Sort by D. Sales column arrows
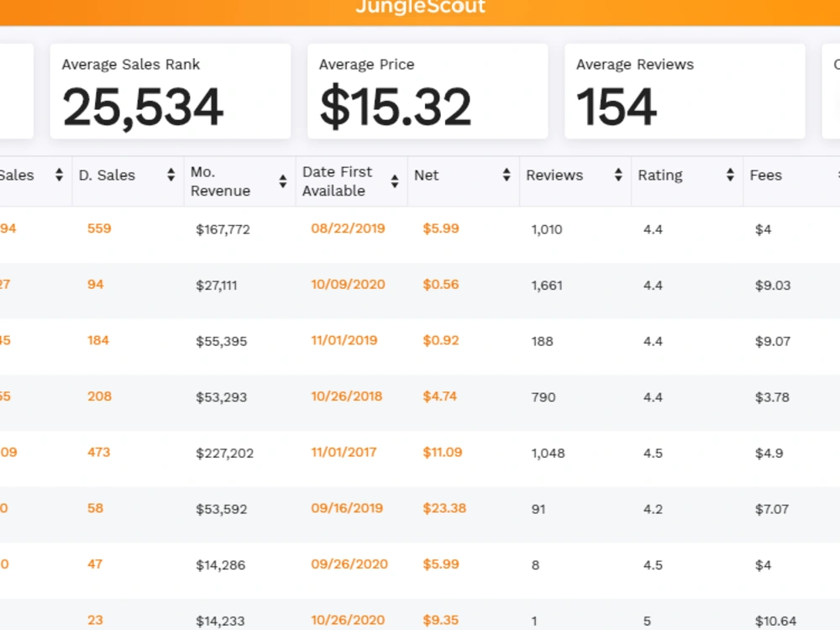 tap(171, 175)
